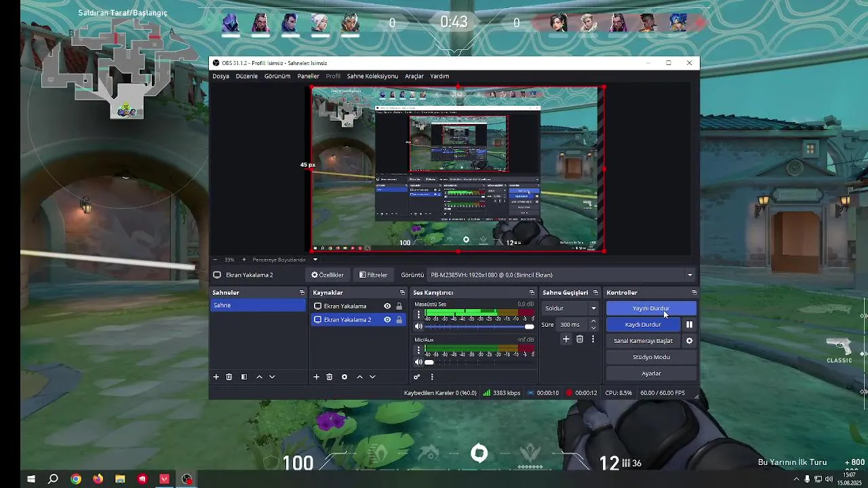Open source properties gear in Kaynaklar panel

coord(344,377)
